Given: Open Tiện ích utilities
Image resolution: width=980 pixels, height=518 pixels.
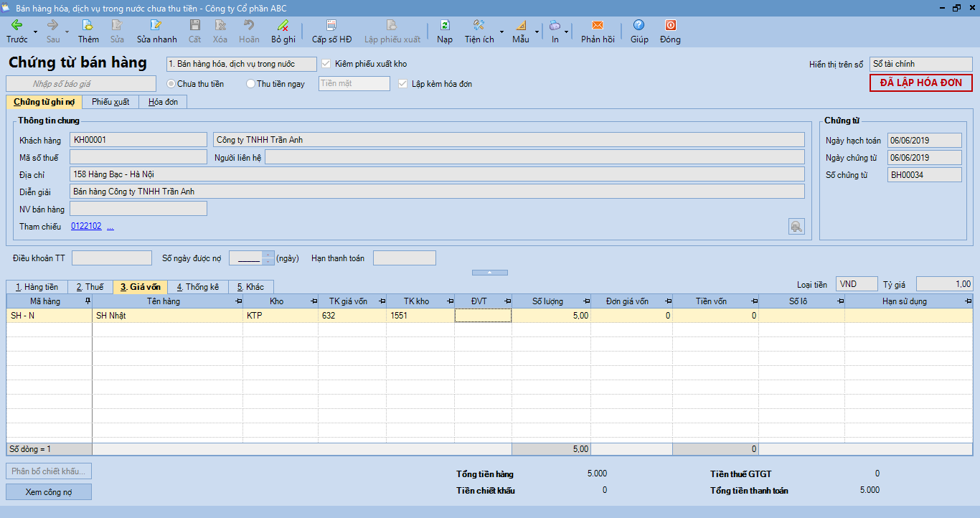Looking at the screenshot, I should click(x=479, y=32).
